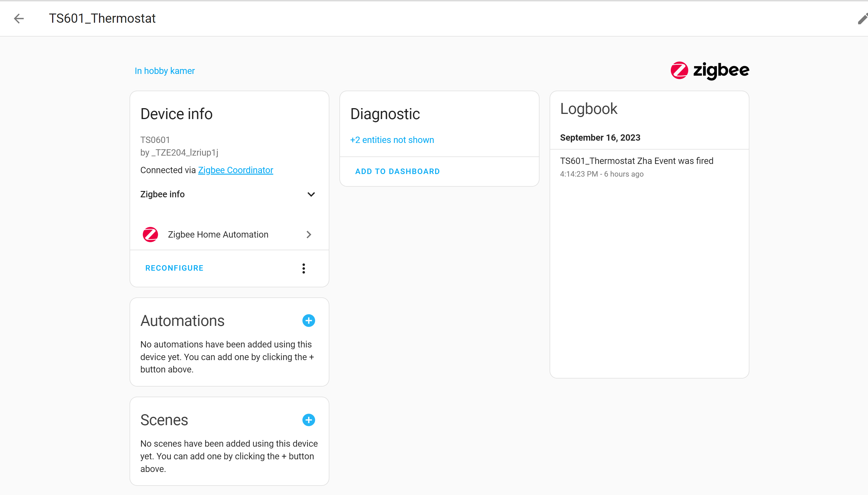Show the +2 entities not shown

click(x=392, y=140)
